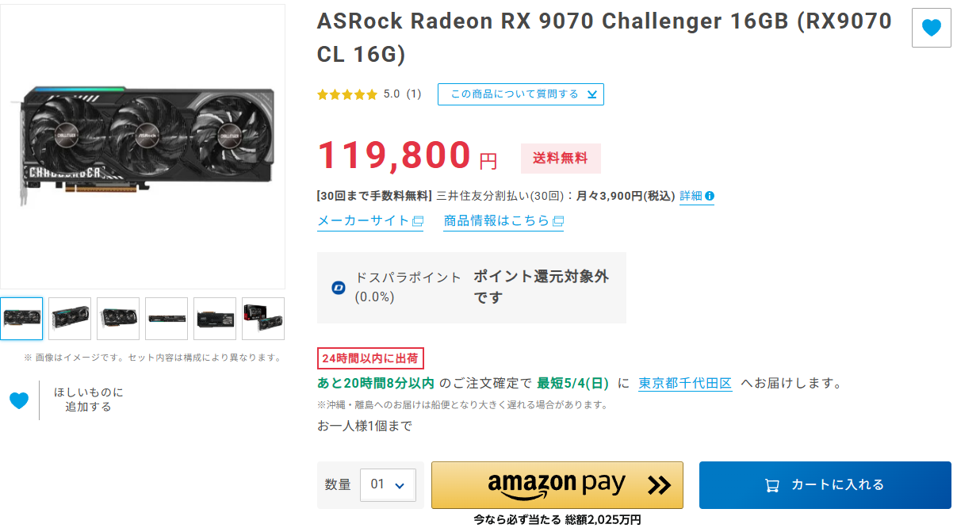Screen dimensions: 980x528
Task: Click the ドスパラポイント logo icon
Action: pos(339,287)
